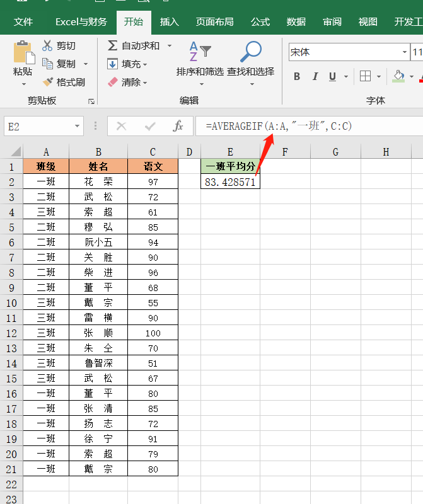This screenshot has height=504, width=423.
Task: Switch to the 审阅 tab
Action: click(x=332, y=22)
